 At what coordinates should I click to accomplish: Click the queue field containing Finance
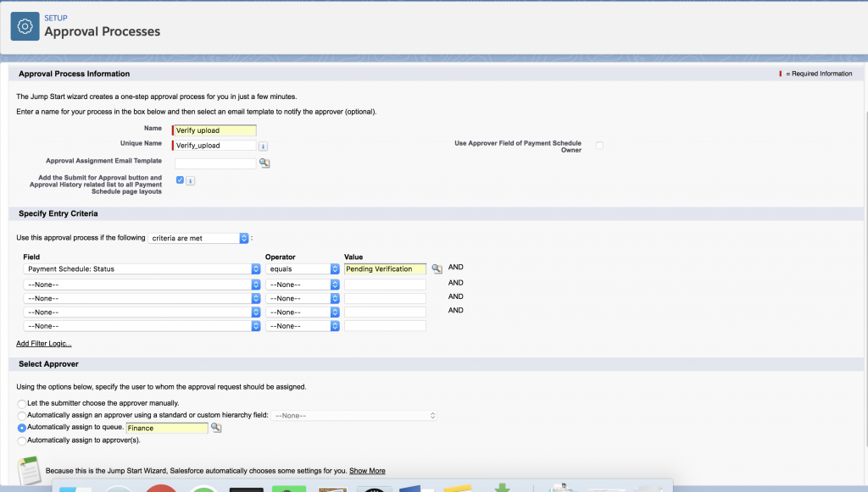click(166, 428)
